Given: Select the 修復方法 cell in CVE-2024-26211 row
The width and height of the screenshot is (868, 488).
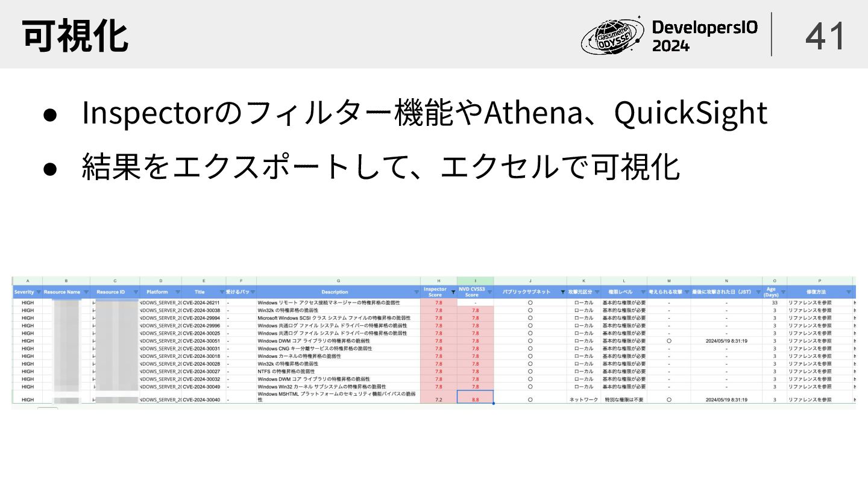Looking at the screenshot, I should 820,302.
